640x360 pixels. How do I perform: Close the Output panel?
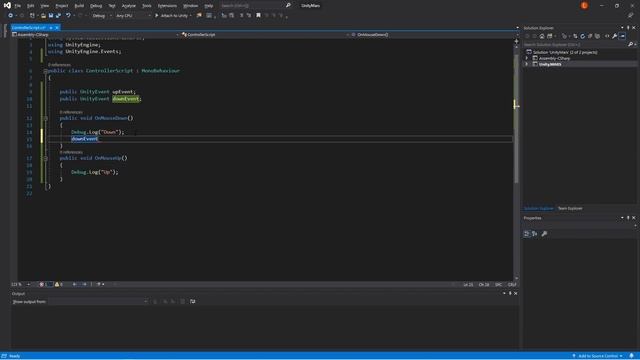point(516,293)
